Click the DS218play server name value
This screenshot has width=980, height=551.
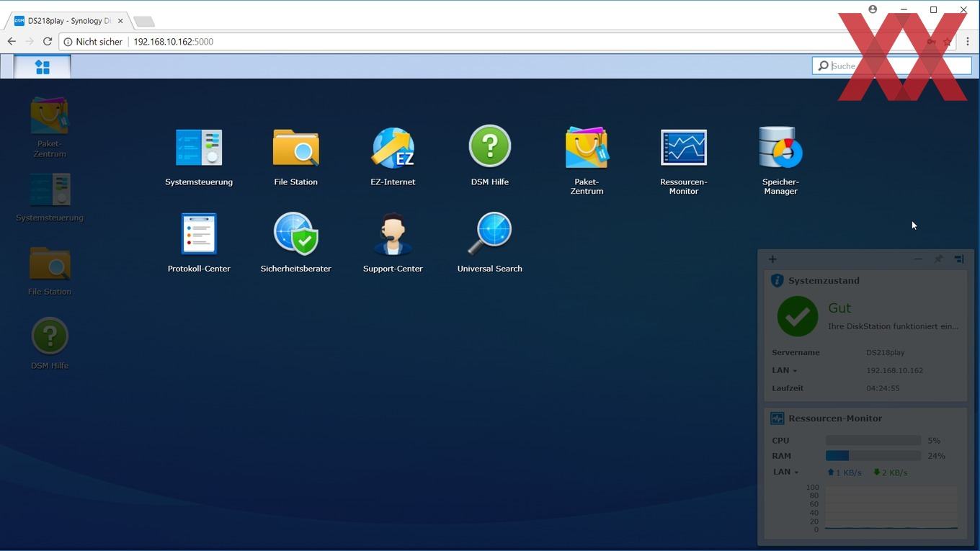pyautogui.click(x=886, y=353)
